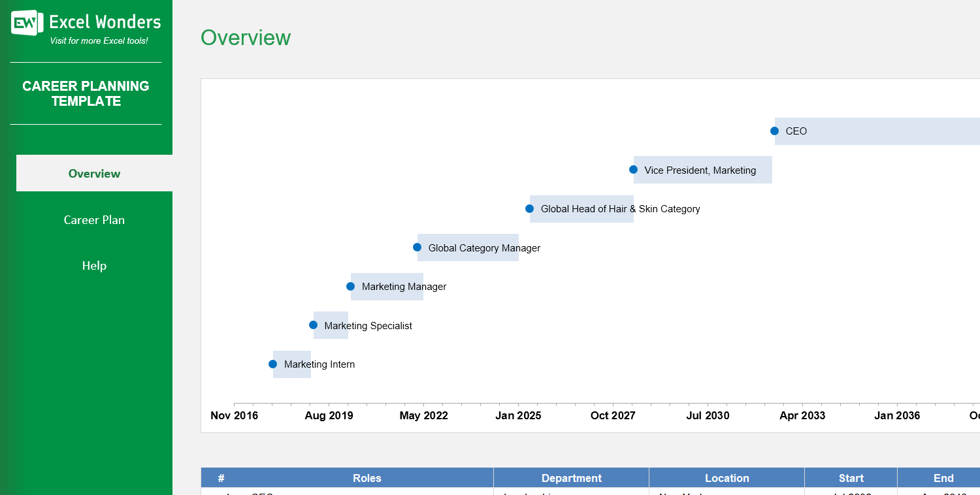Select the End column header
Image resolution: width=980 pixels, height=495 pixels.
(943, 477)
